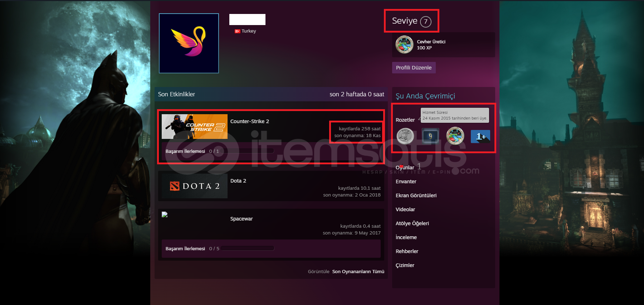The height and width of the screenshot is (305, 644).
Task: Open the Son Oynananların Tümü link
Action: pos(358,272)
